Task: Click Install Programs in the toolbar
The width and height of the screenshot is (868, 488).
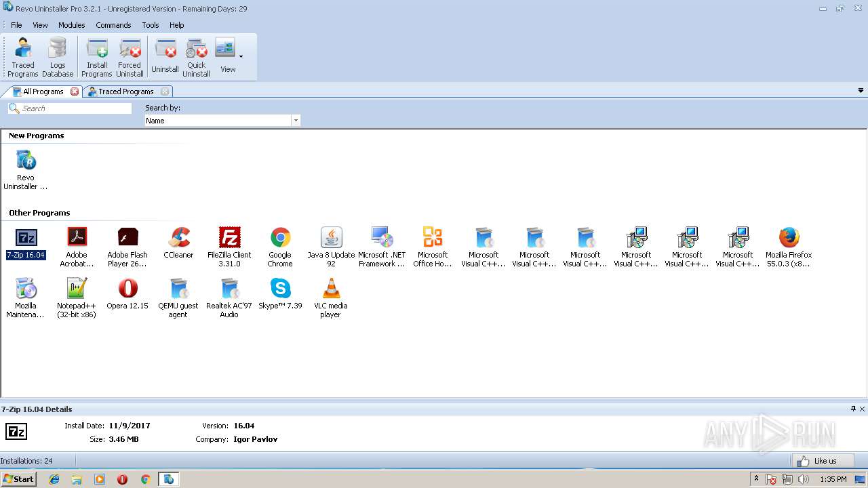Action: tap(97, 58)
